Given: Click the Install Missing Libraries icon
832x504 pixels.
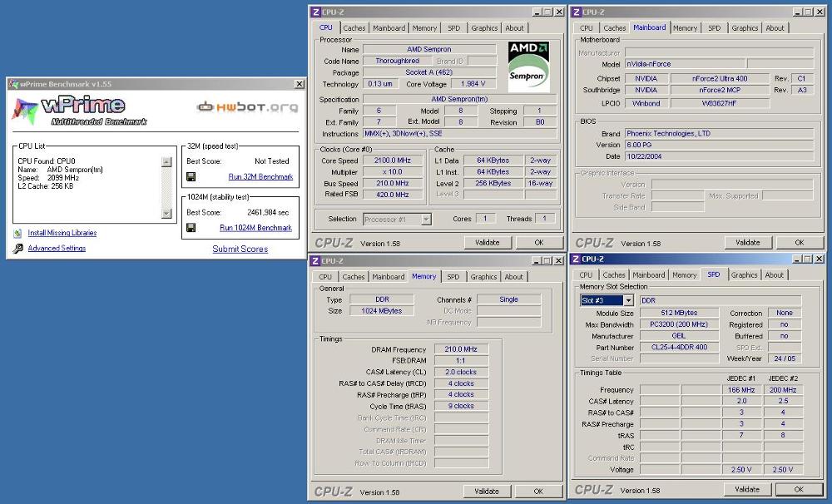Looking at the screenshot, I should tap(18, 233).
